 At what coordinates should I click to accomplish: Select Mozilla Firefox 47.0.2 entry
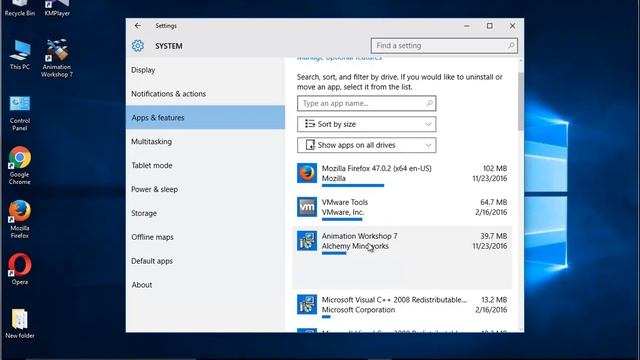pyautogui.click(x=402, y=175)
